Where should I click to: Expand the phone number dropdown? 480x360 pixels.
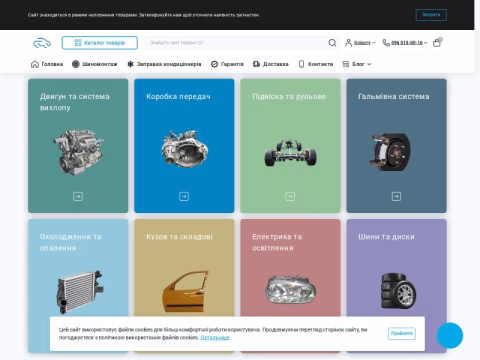click(409, 43)
